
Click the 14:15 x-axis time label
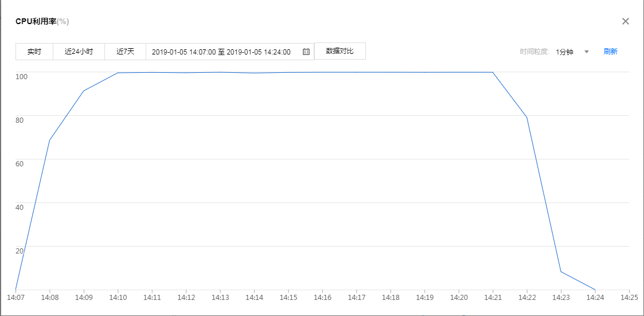tap(288, 298)
